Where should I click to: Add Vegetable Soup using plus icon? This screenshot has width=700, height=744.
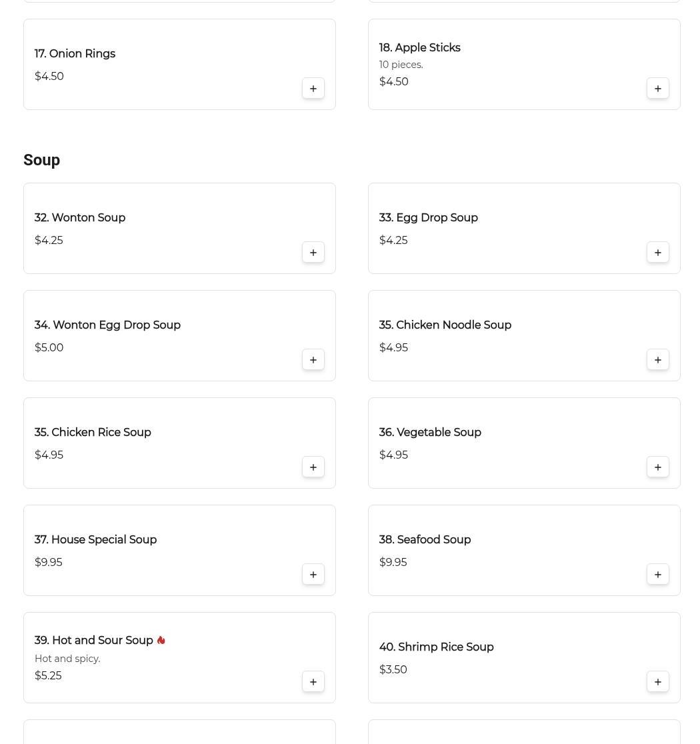click(657, 467)
